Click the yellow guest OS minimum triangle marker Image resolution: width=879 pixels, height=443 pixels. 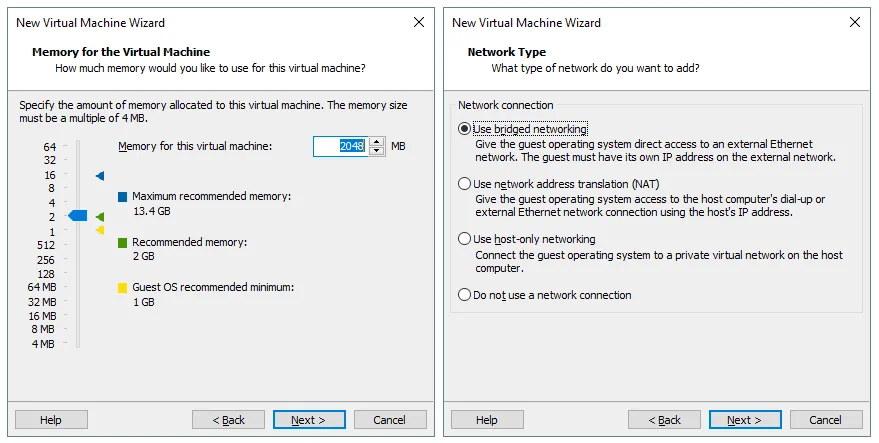(x=100, y=231)
